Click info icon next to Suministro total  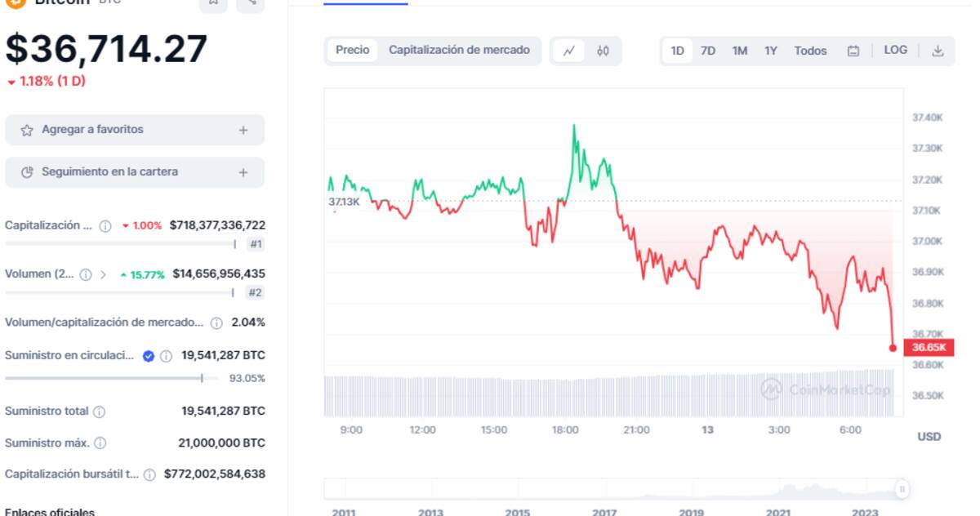tap(100, 411)
